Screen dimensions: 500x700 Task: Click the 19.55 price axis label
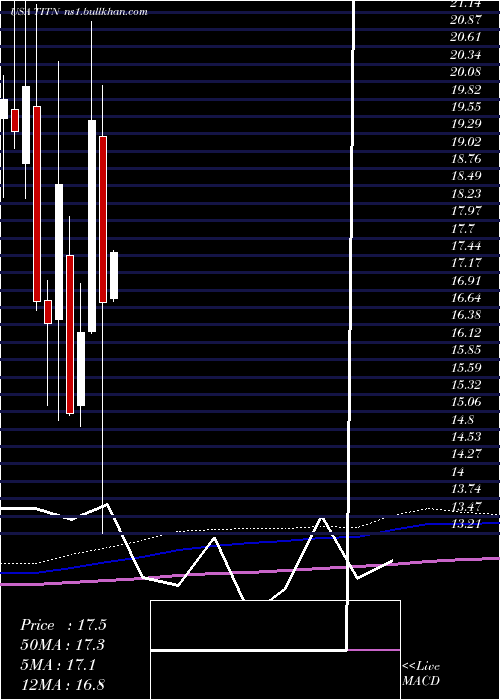pos(466,107)
